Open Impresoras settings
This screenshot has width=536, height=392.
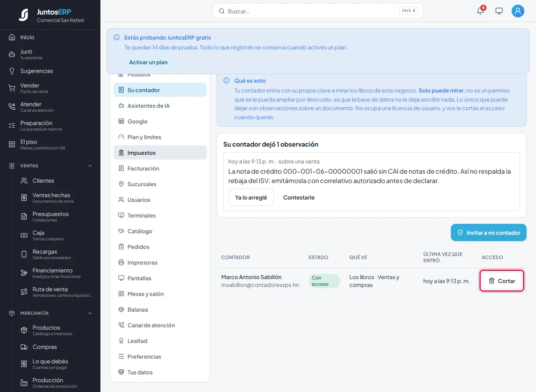click(160, 263)
